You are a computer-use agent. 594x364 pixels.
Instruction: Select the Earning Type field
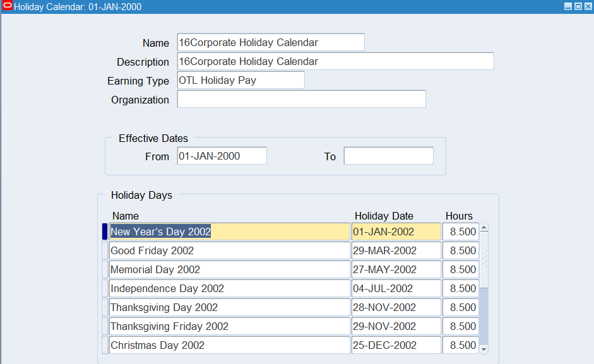point(241,81)
